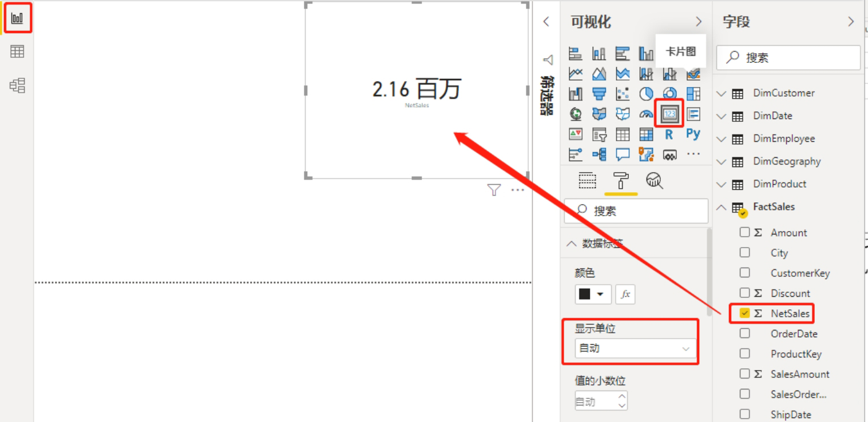The width and height of the screenshot is (868, 422).
Task: Uncheck the NetSales field checkbox
Action: coord(744,313)
